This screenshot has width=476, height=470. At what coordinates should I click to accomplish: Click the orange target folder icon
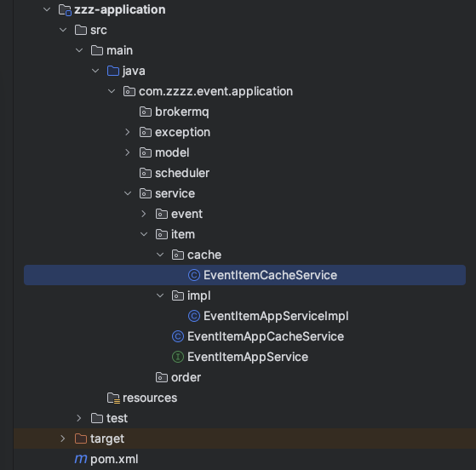click(x=81, y=438)
